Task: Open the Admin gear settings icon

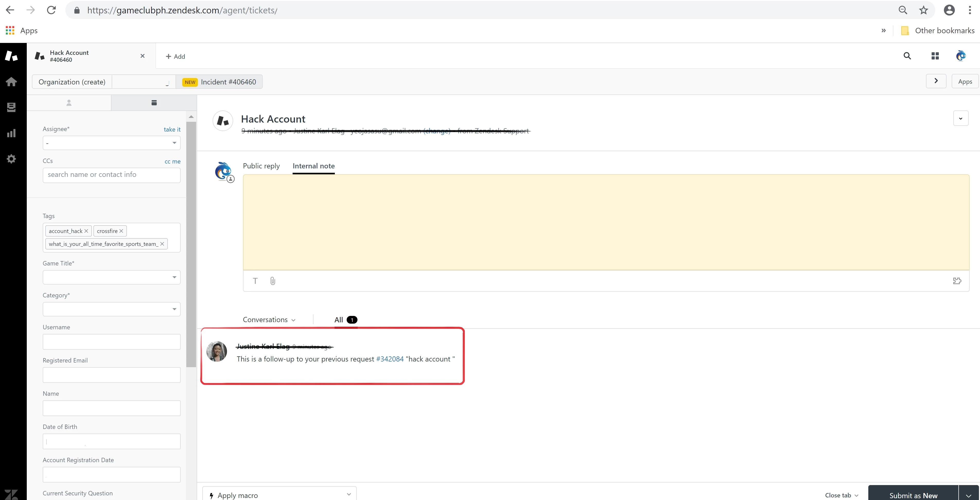Action: (11, 159)
